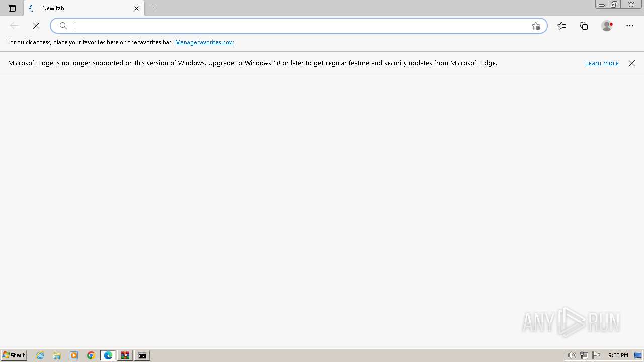
Task: Go back using the back arrow
Action: [x=14, y=26]
